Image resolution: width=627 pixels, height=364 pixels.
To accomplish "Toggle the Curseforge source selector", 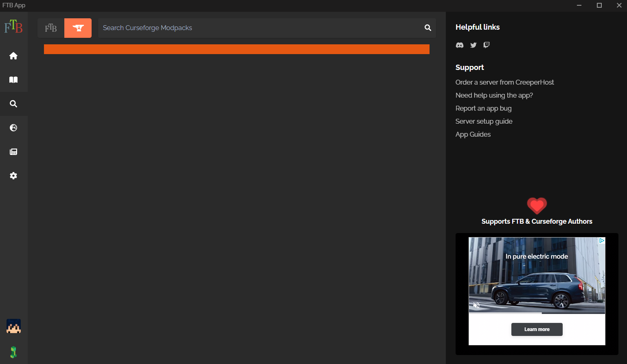I will click(x=78, y=28).
